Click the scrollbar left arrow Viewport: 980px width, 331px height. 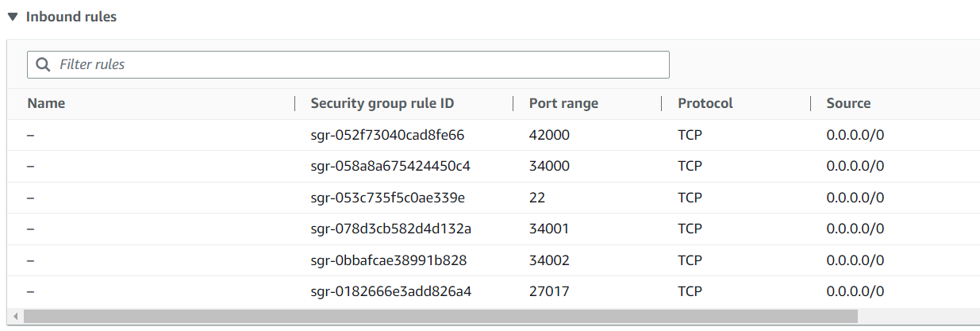[13, 316]
